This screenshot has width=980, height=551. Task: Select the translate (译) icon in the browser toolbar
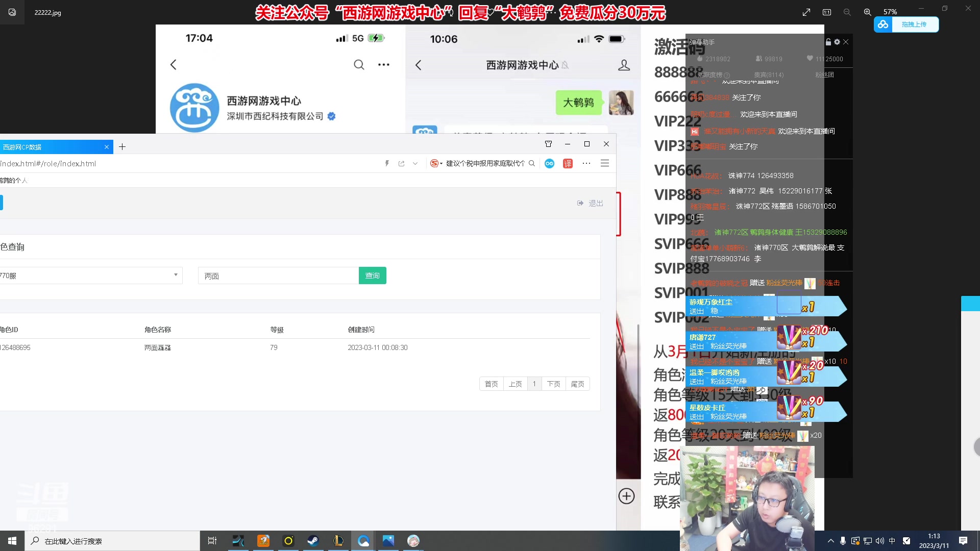(568, 164)
